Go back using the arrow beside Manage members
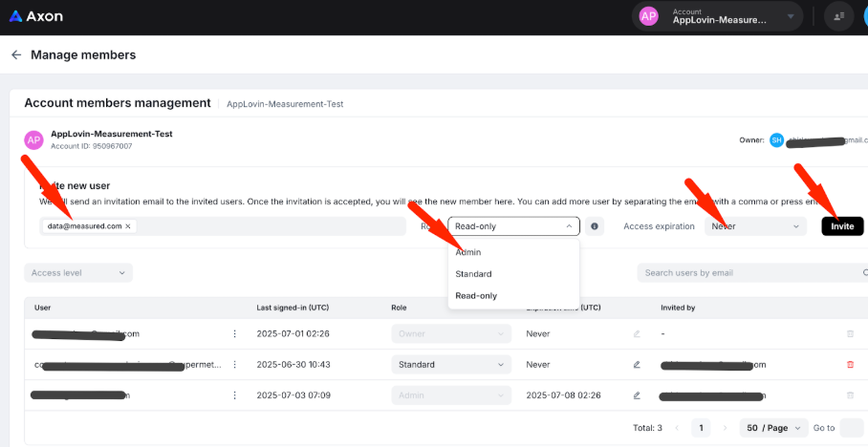 [16, 54]
